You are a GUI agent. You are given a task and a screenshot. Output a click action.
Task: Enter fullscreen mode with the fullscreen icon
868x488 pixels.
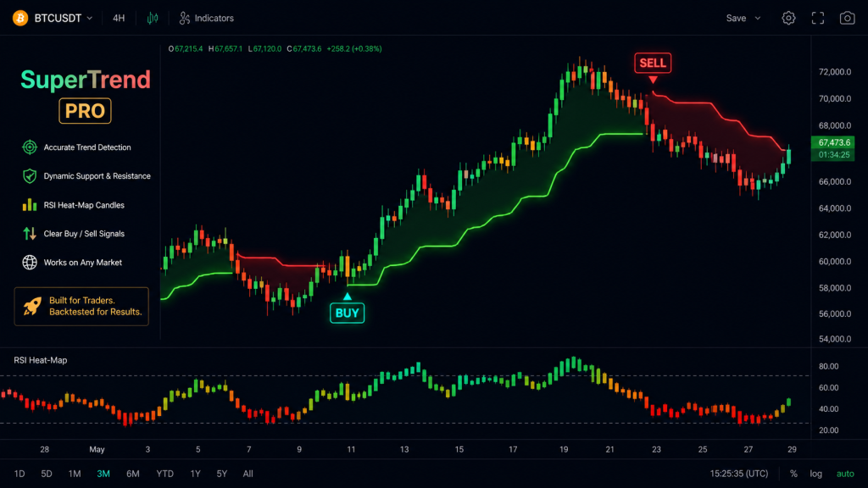(818, 19)
